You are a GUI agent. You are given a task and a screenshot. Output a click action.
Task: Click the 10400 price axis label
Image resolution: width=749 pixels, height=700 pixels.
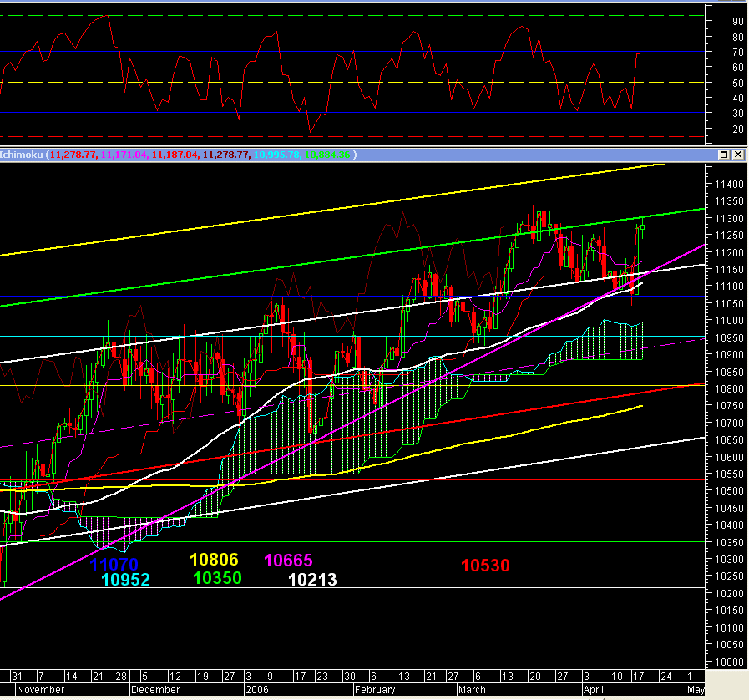pyautogui.click(x=730, y=525)
